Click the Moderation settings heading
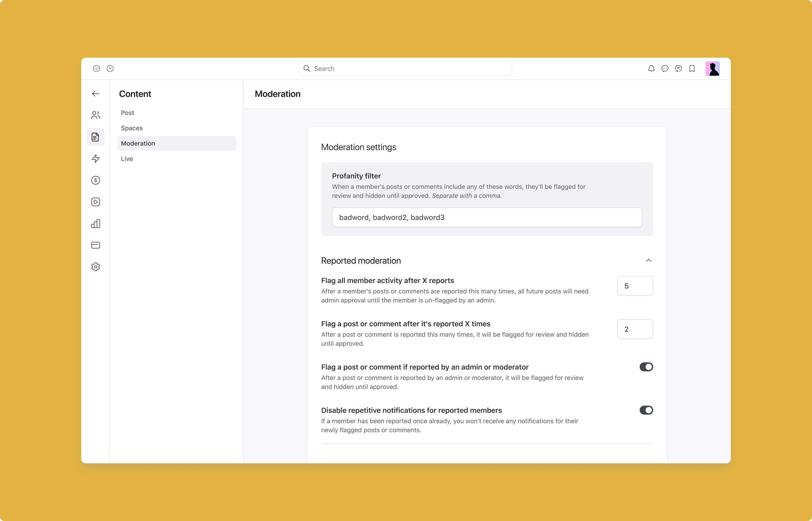This screenshot has height=521, width=812. click(x=359, y=147)
